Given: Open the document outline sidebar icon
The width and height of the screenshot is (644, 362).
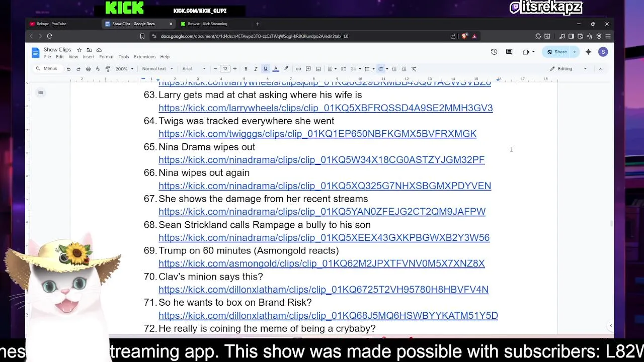Looking at the screenshot, I should click(41, 93).
